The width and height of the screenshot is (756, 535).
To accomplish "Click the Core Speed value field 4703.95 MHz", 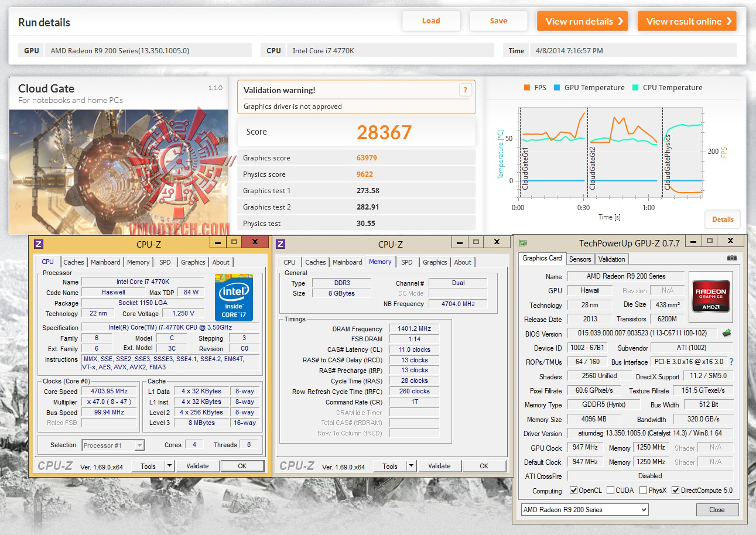I will point(109,392).
